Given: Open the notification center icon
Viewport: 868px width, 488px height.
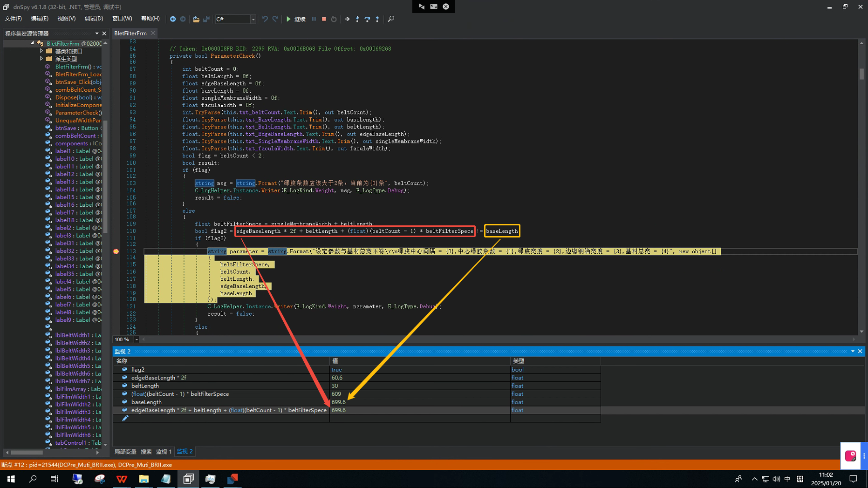Looking at the screenshot, I should (854, 479).
